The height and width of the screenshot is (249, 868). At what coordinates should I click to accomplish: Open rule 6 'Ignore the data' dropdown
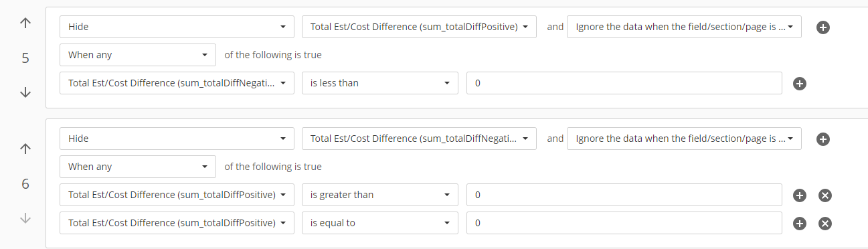coord(684,139)
